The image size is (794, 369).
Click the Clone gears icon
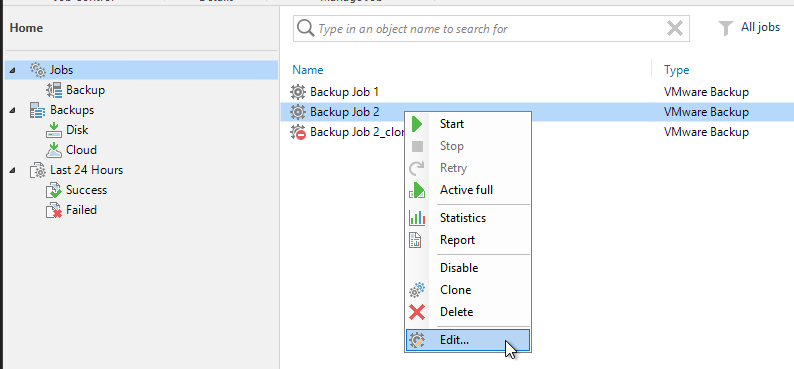point(417,290)
